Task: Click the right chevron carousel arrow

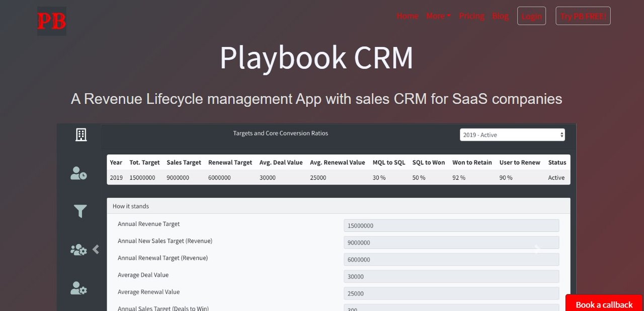Action: click(537, 249)
